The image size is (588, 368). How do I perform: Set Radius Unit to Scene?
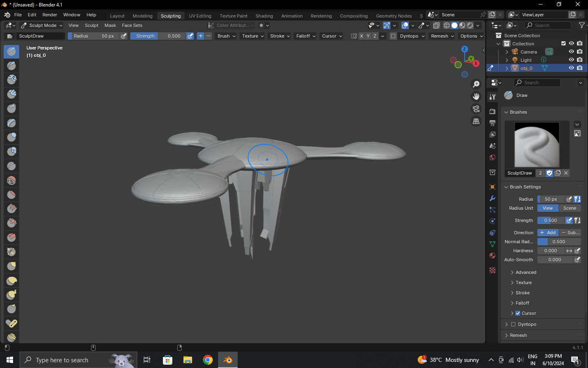point(570,208)
